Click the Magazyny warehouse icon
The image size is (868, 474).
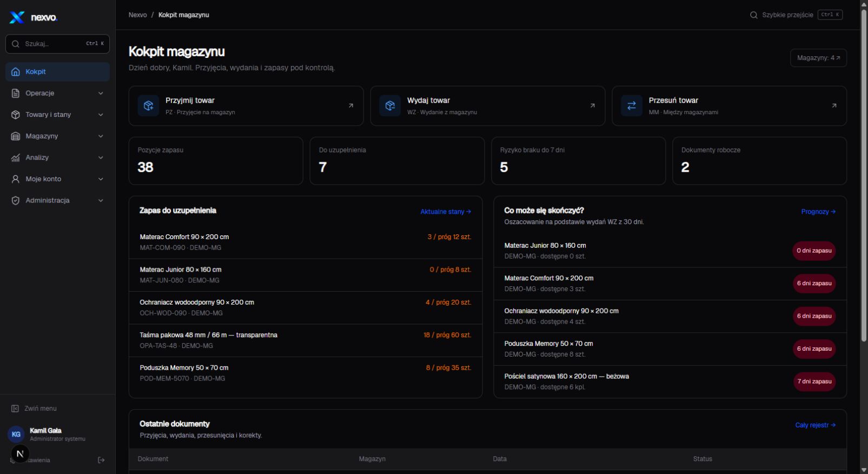pyautogui.click(x=16, y=136)
